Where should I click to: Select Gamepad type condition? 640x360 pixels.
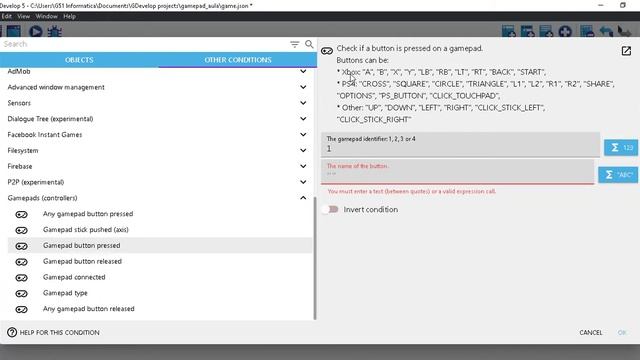[160, 293]
